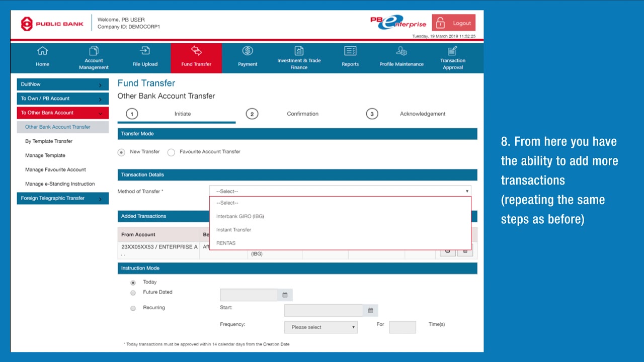This screenshot has width=644, height=362.
Task: Select the Recurring instruction mode
Action: coord(133,308)
